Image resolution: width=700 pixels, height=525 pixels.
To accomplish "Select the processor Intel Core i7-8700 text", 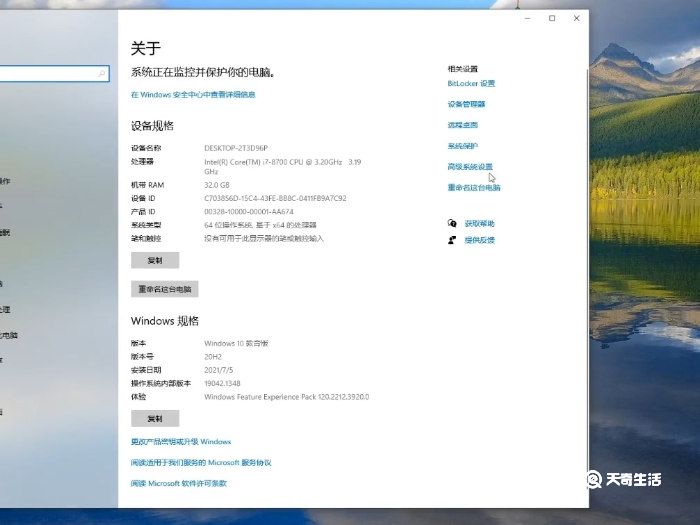I will (x=283, y=167).
